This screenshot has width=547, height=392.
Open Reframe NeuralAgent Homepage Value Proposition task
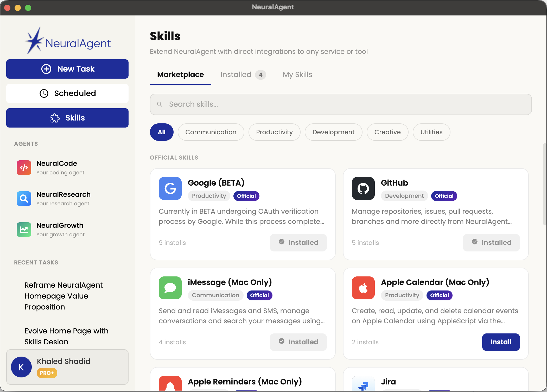[x=63, y=296]
